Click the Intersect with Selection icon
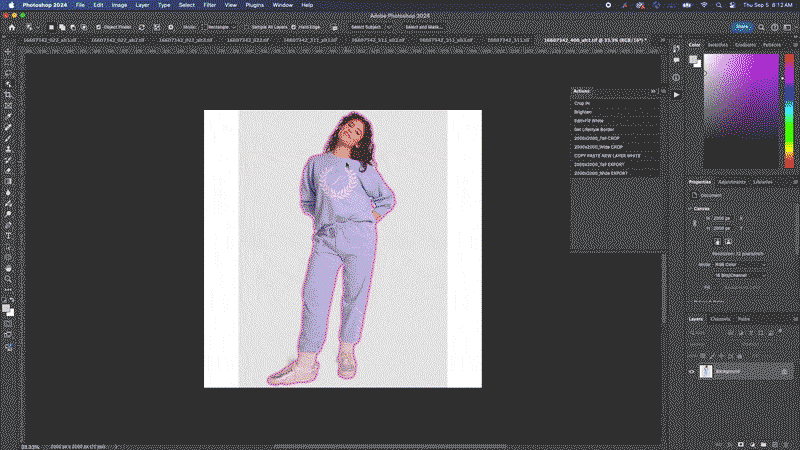 click(x=84, y=27)
